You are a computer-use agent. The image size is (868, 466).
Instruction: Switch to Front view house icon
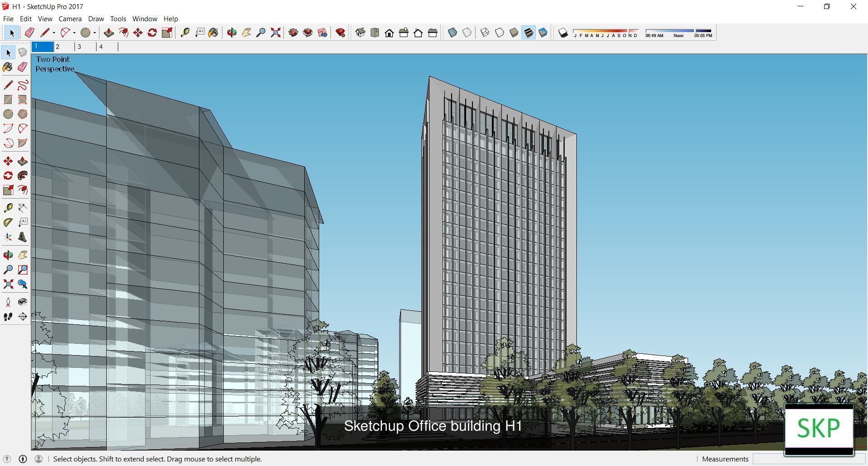[389, 33]
